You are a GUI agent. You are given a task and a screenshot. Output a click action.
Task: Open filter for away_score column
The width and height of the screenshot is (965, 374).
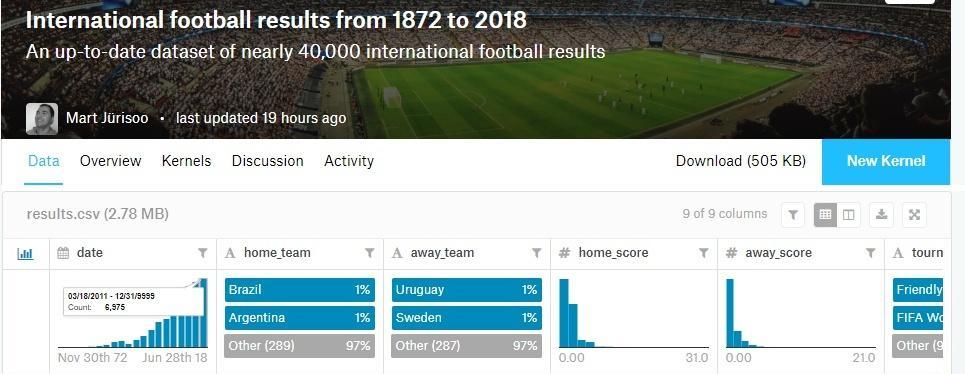click(x=870, y=253)
